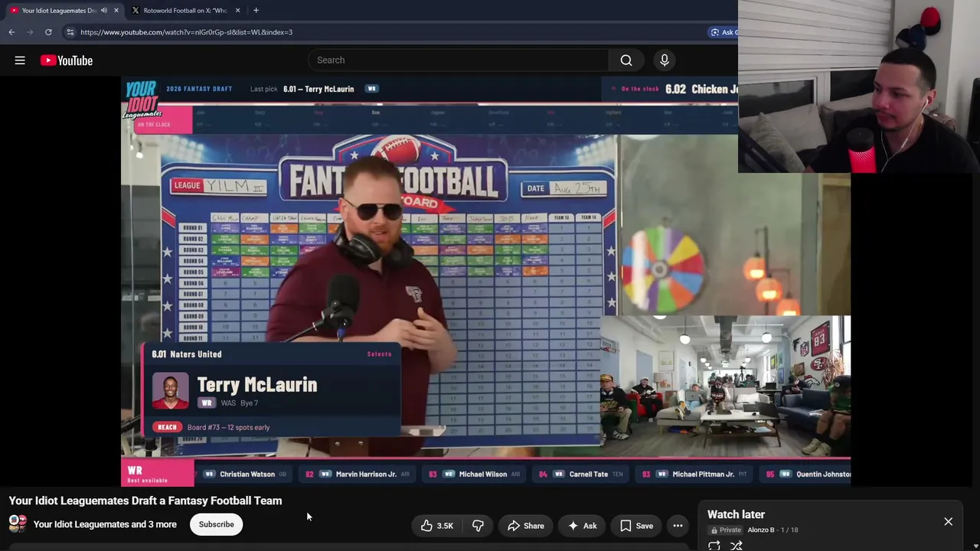Open a new browser tab
Image resolution: width=980 pixels, height=551 pixels.
point(256,11)
